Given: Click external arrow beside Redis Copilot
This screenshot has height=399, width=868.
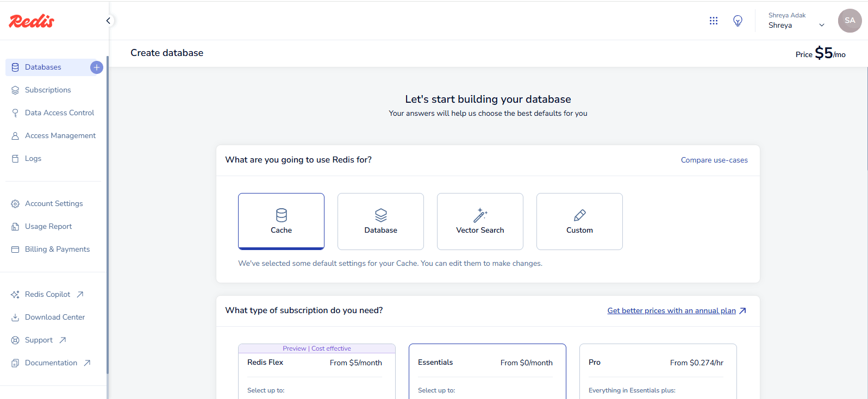Looking at the screenshot, I should [x=80, y=294].
